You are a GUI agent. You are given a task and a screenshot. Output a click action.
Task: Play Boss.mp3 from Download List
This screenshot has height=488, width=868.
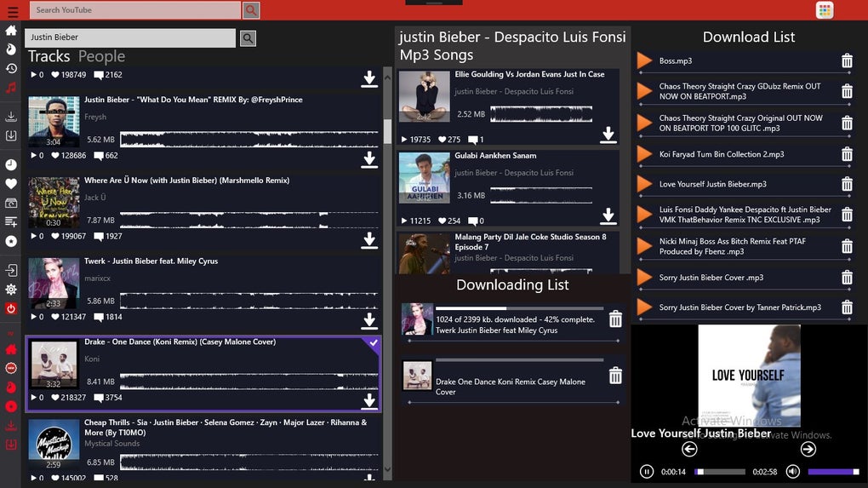coord(644,61)
